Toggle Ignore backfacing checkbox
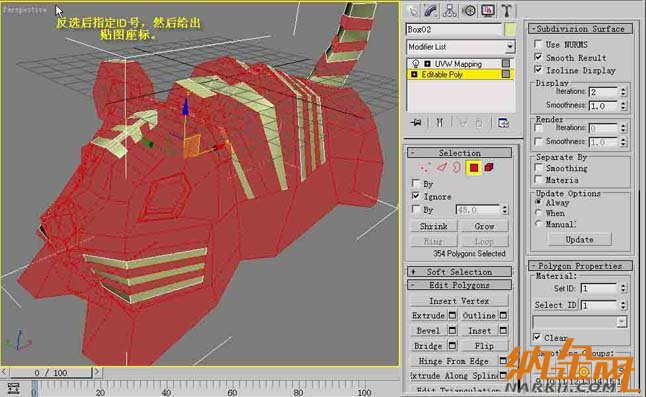Screen dimensions: 646x397 point(416,196)
